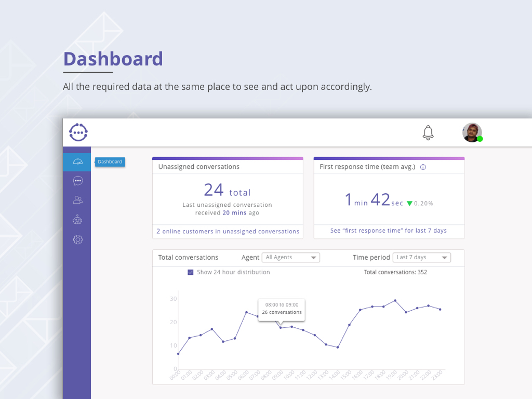Viewport: 532px width, 399px height.
Task: Click the chart data point at 19:00 peak
Action: (395, 301)
